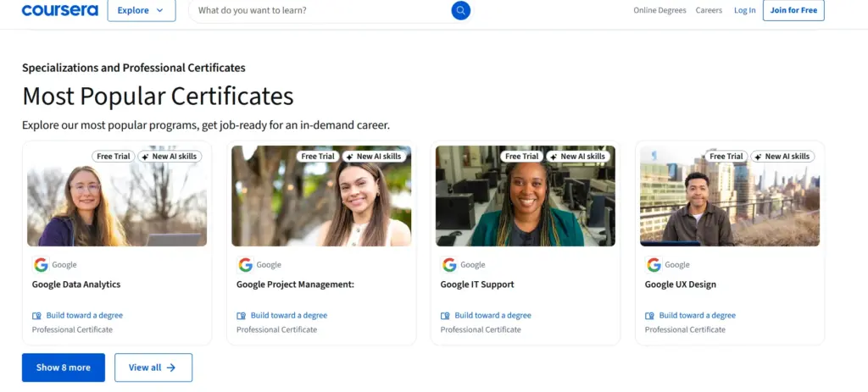Click the Log In link
Image resolution: width=868 pixels, height=392 pixels.
tap(744, 10)
